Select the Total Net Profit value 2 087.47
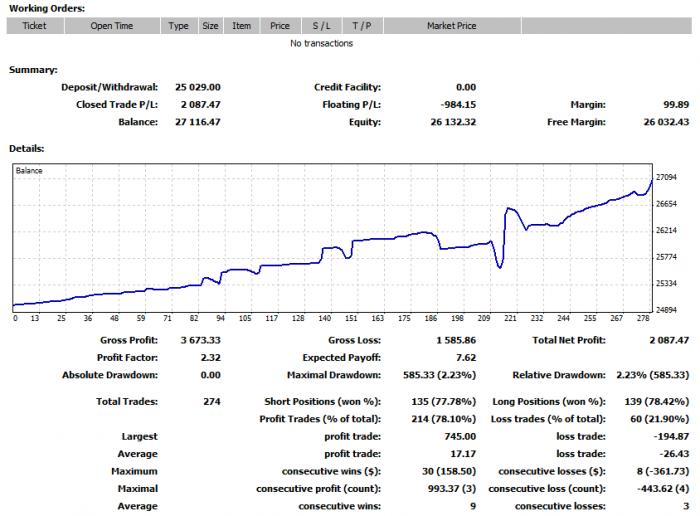Viewport: 700px width, 516px height. click(669, 340)
